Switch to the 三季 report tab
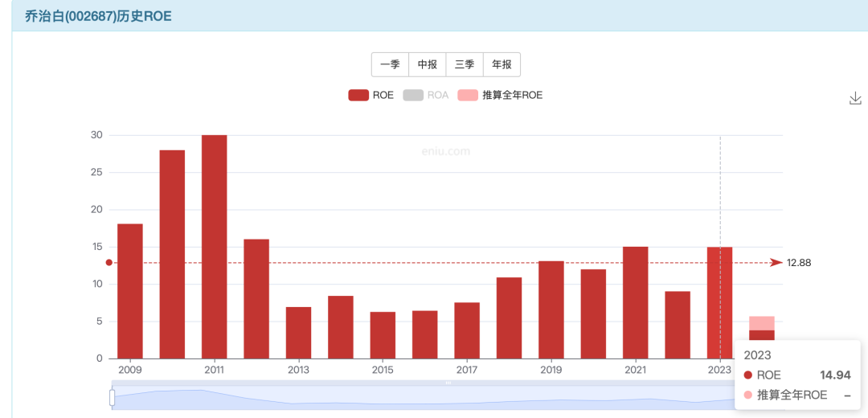This screenshot has width=868, height=418. (465, 65)
